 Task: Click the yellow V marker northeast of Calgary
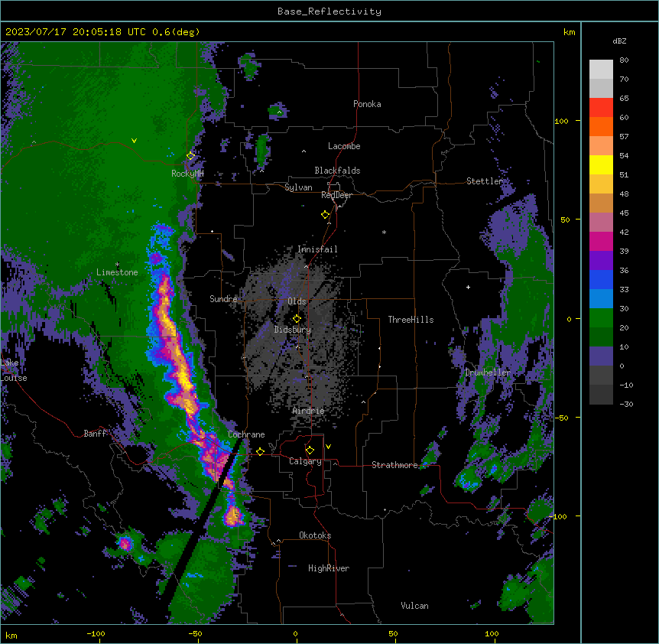coord(328,447)
